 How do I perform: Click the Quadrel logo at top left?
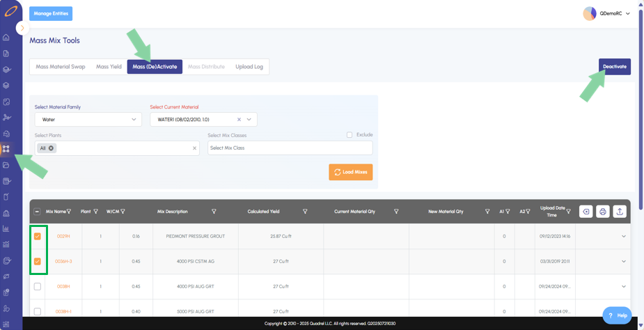(10, 12)
